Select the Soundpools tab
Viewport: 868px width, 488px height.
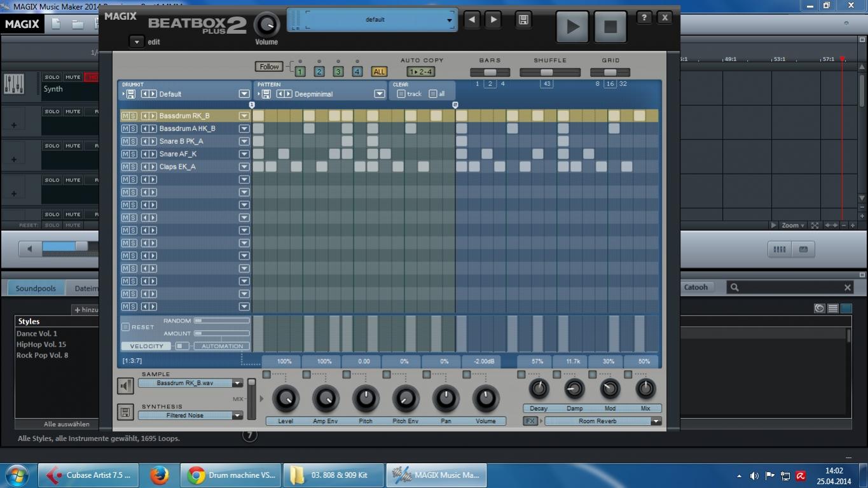tap(36, 288)
